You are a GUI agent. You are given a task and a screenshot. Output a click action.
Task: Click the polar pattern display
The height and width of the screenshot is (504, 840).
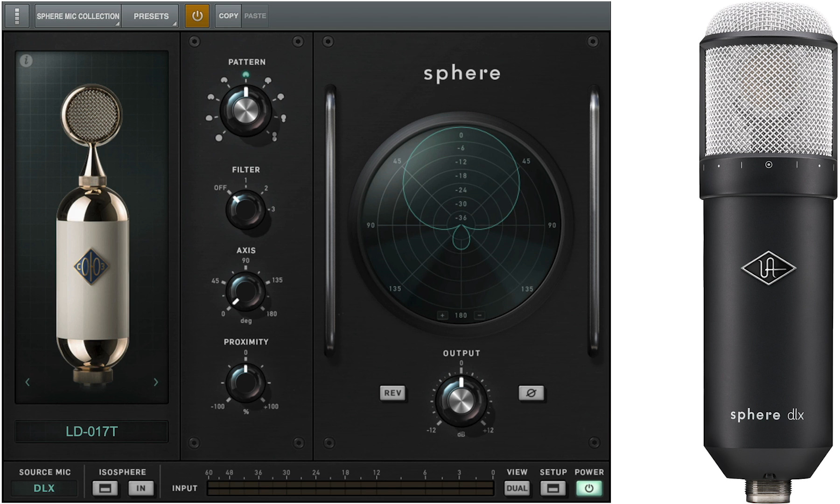tap(461, 224)
